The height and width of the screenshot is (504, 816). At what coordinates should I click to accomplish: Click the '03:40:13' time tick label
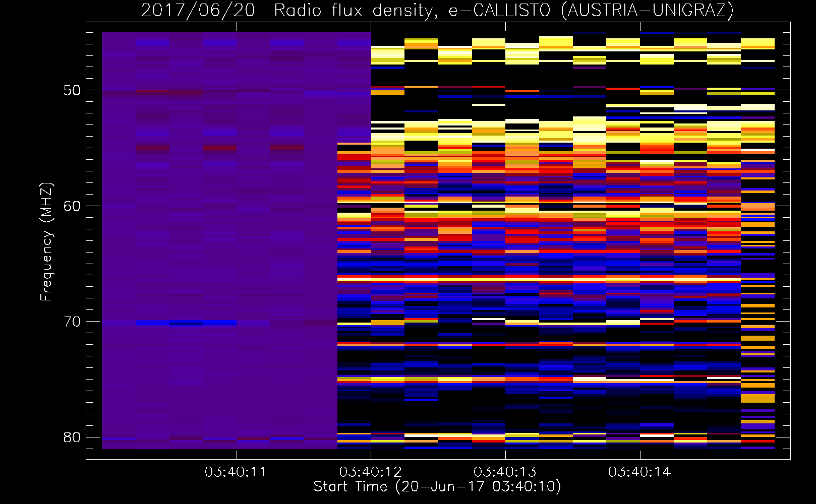point(505,472)
